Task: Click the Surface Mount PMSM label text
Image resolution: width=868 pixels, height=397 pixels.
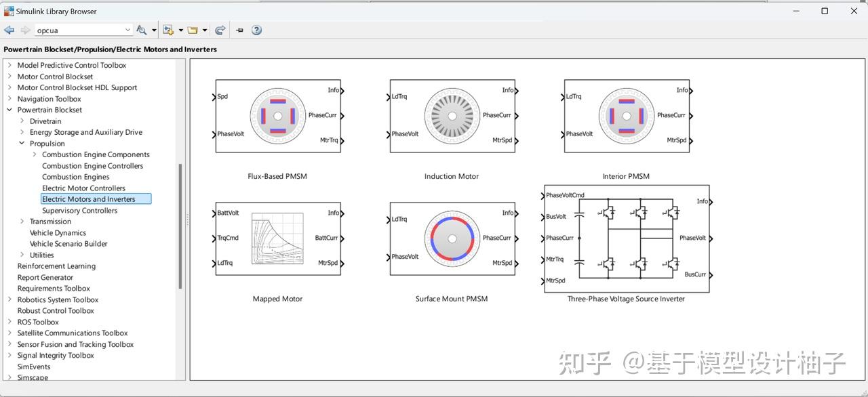Action: pyautogui.click(x=452, y=299)
